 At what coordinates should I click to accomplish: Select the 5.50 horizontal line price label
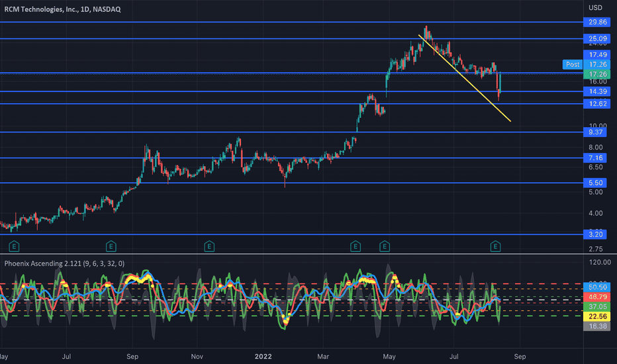tap(595, 183)
